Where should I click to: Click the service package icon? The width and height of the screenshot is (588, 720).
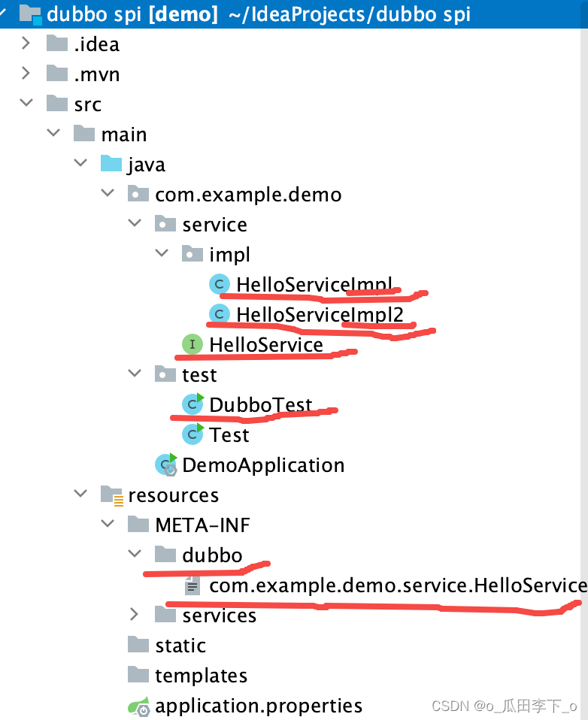click(165, 224)
